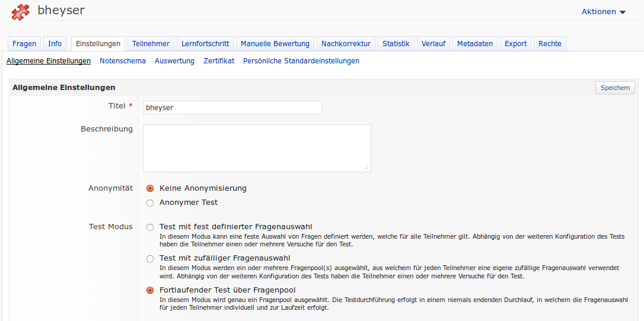Go to the Auswertung sub-tab
The image size is (644, 321).
coord(174,61)
